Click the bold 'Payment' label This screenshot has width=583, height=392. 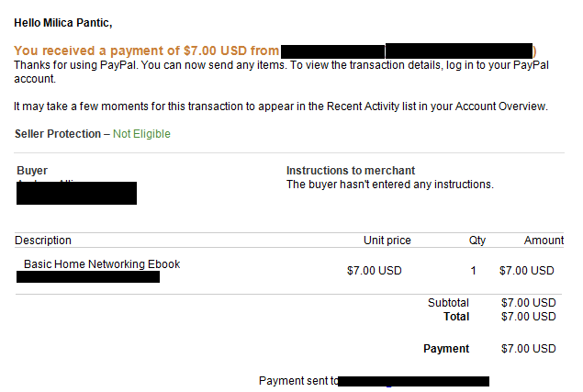tap(446, 349)
